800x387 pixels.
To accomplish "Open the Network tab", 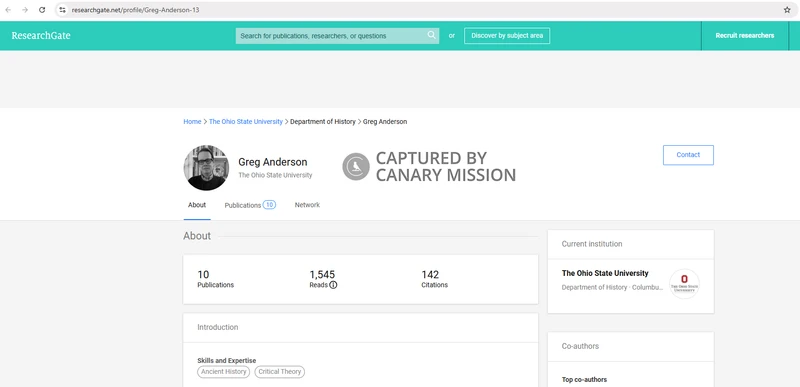I will pos(307,205).
